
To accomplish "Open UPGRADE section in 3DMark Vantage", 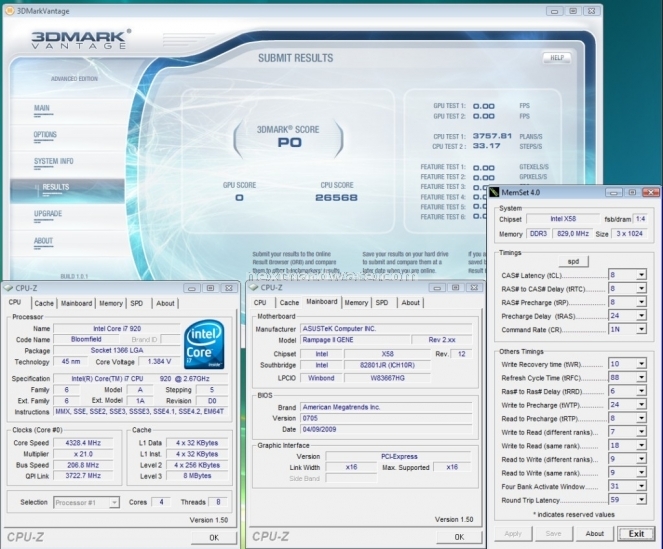I will pyautogui.click(x=48, y=214).
